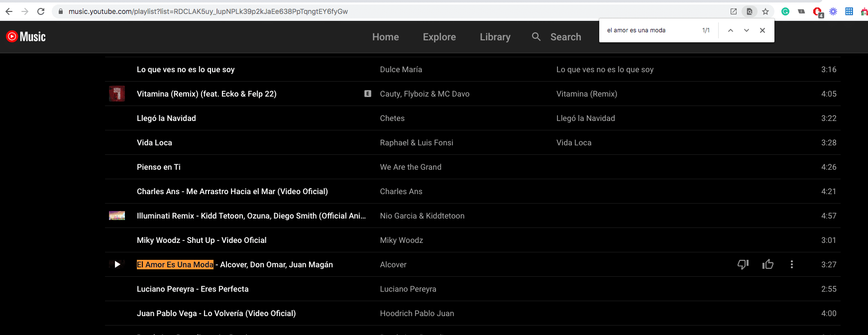The height and width of the screenshot is (335, 868).
Task: Like El Amor Es Una Moda
Action: [x=767, y=264]
